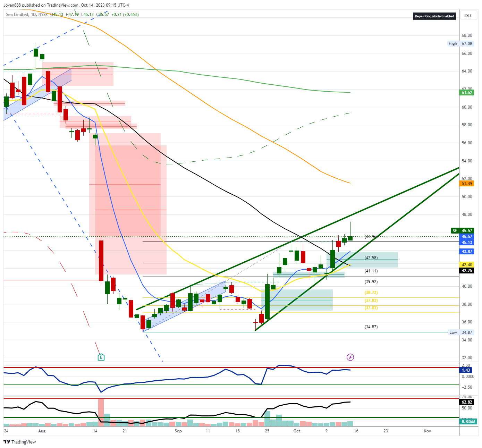Click the low value L45.13 in header

(x=87, y=15)
